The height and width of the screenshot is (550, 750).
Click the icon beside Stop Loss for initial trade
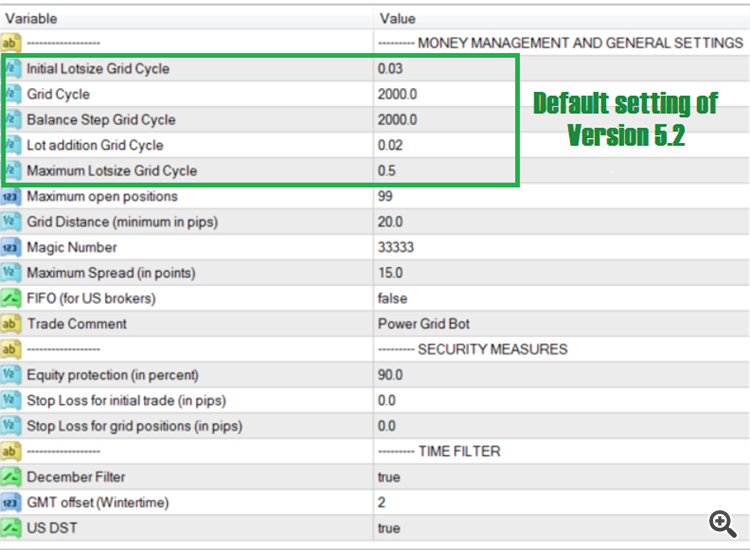pos(11,400)
